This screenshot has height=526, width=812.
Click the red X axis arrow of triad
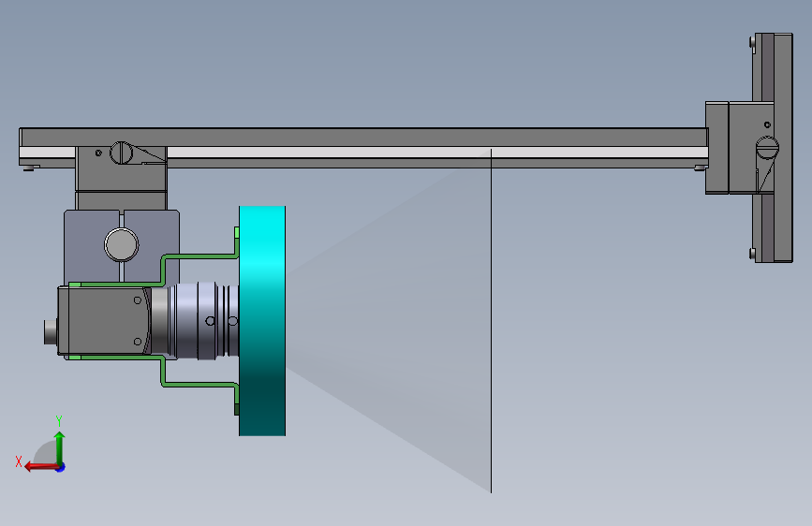tap(39, 467)
